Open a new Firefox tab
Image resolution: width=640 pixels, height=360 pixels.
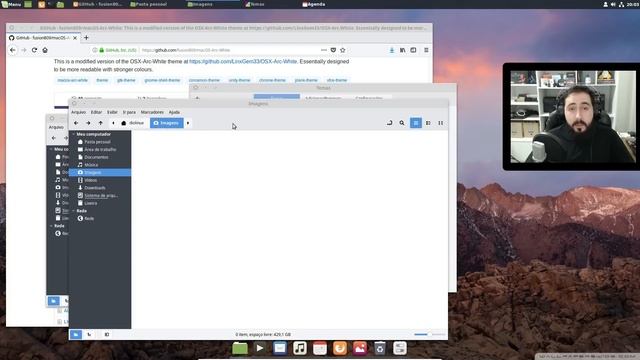click(86, 38)
